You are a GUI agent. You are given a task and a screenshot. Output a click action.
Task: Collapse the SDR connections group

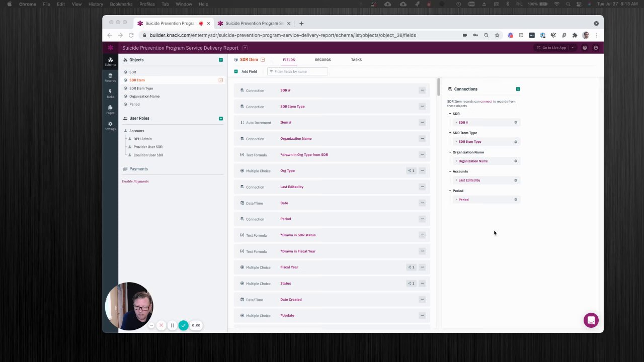[x=450, y=114]
